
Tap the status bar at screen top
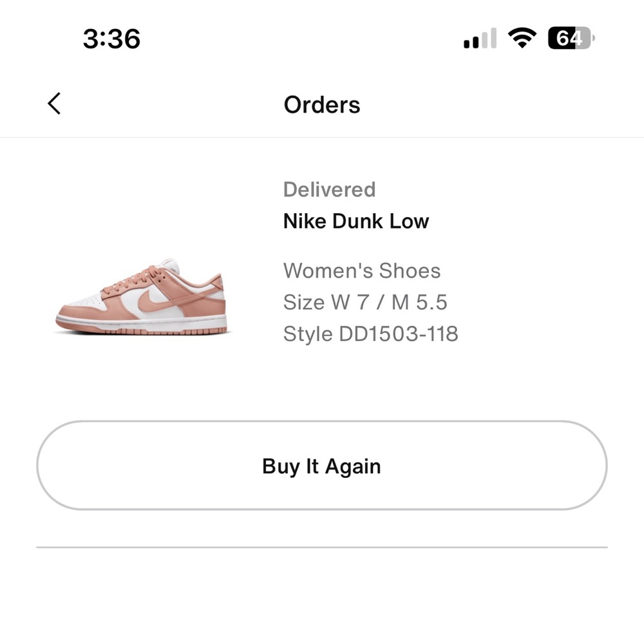click(322, 39)
